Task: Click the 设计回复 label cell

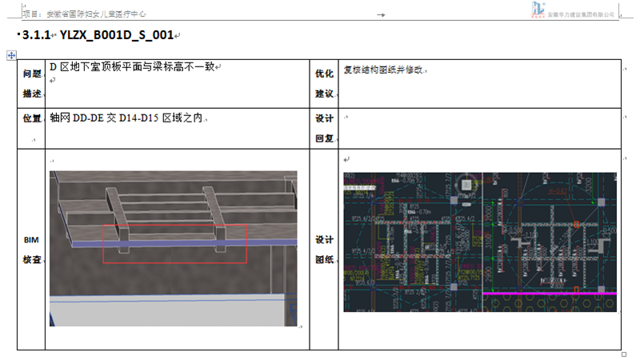Action: click(324, 127)
